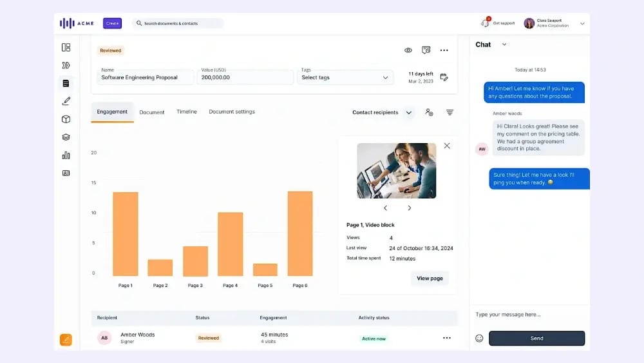Screen dimensions: 644x363
Task: Click the Create button
Action: (x=112, y=23)
